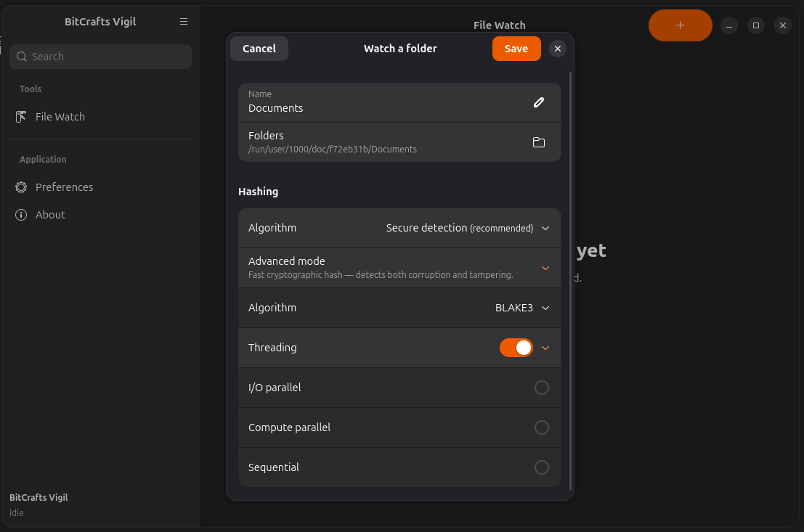Open Preferences in the sidebar
The height and width of the screenshot is (532, 804).
100,187
